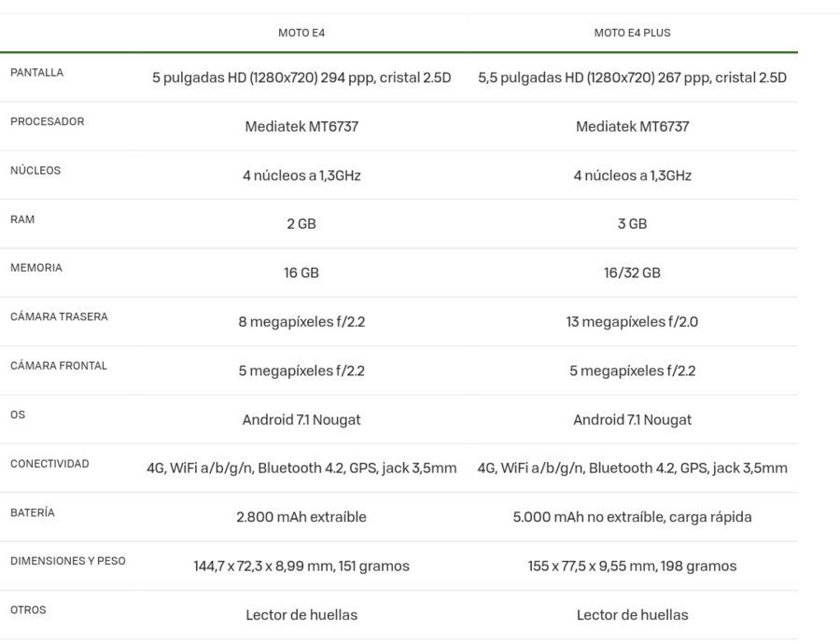Select the PANTALLA row label
This screenshot has height=644, width=840.
pyautogui.click(x=36, y=72)
